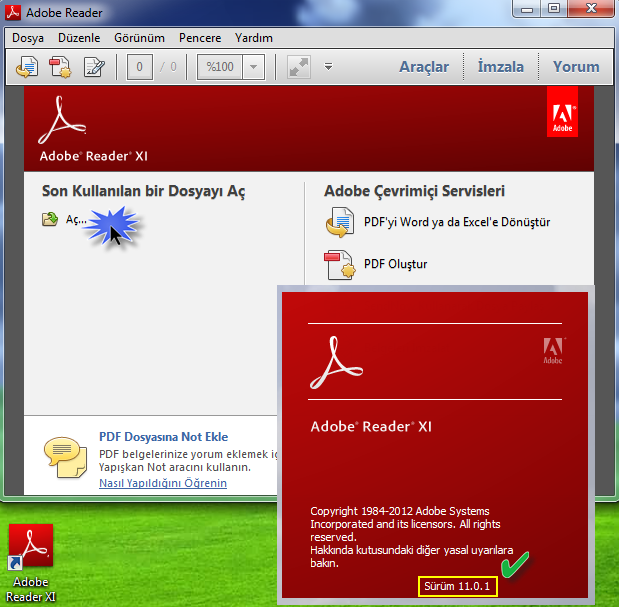Screen dimensions: 619x607
Task: Click the Aç... open file link
Action: 76,219
